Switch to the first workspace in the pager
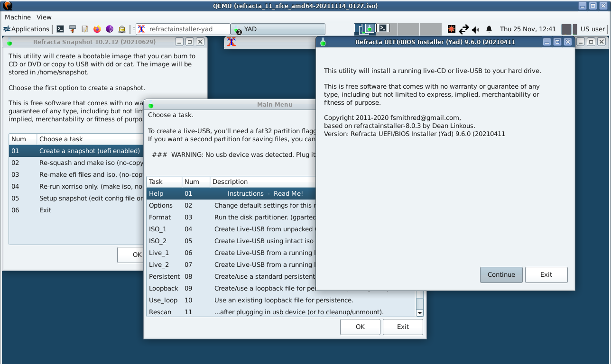The image size is (611, 364). pos(365,29)
